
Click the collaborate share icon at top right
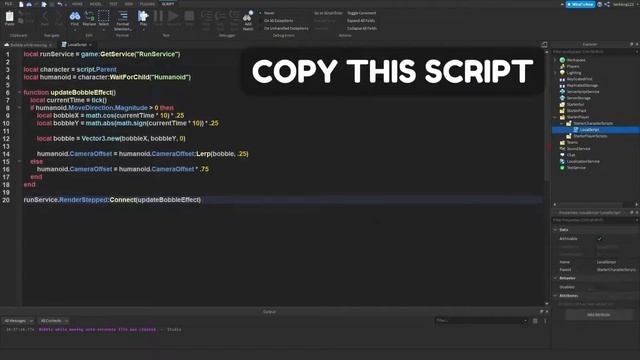click(x=607, y=4)
